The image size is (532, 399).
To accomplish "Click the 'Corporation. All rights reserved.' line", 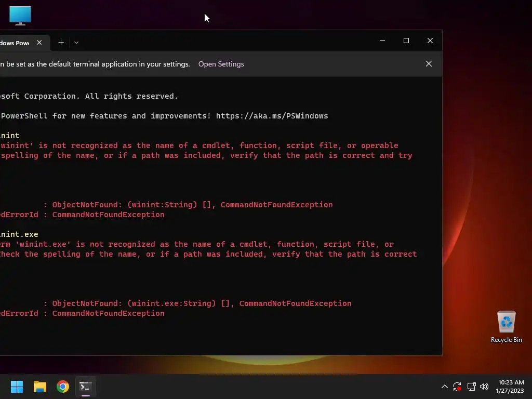I will [89, 96].
